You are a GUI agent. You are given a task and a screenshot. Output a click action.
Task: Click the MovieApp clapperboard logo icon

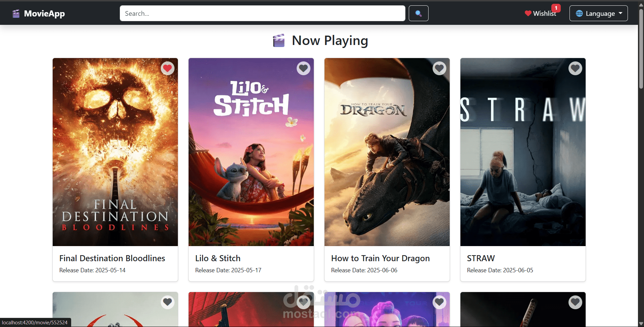tap(16, 14)
